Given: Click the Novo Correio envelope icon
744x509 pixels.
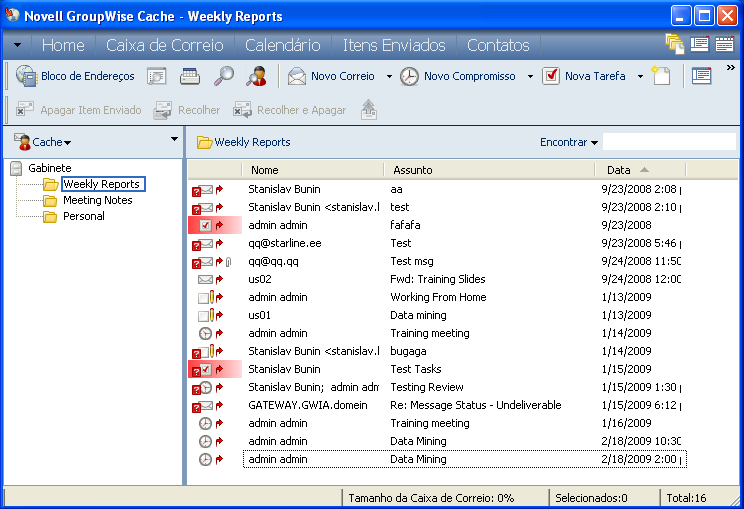Looking at the screenshot, I should point(297,76).
